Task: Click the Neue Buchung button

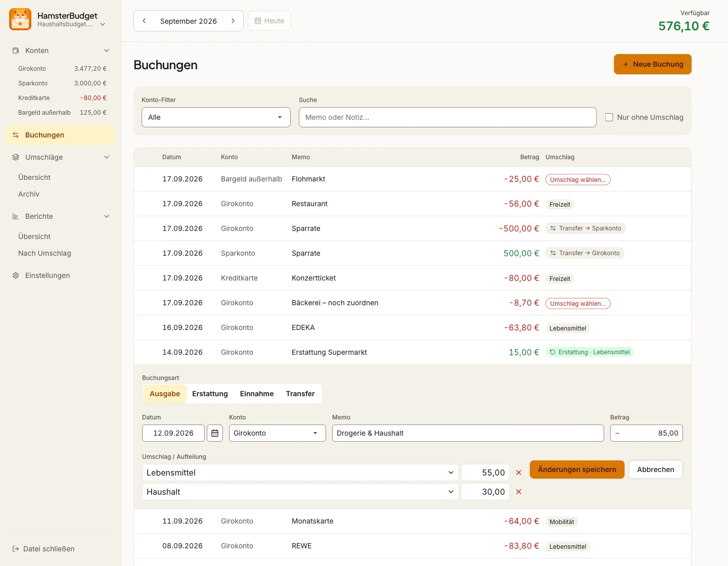Action: pos(653,64)
